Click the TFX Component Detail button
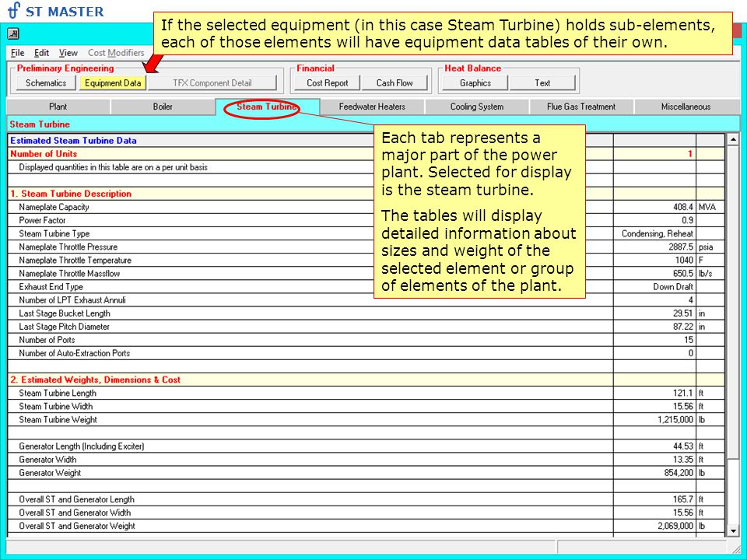Viewport: 747px width, 560px height. 212,83
